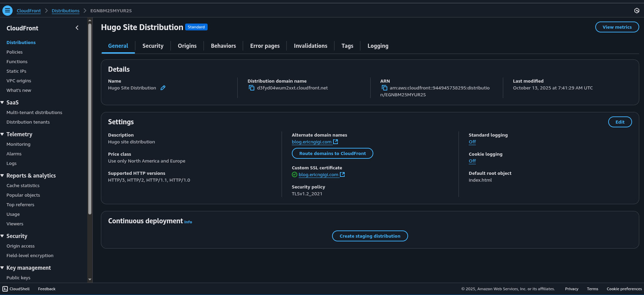This screenshot has width=644, height=295.
Task: Go to VPC origins in the sidebar
Action: 19,81
